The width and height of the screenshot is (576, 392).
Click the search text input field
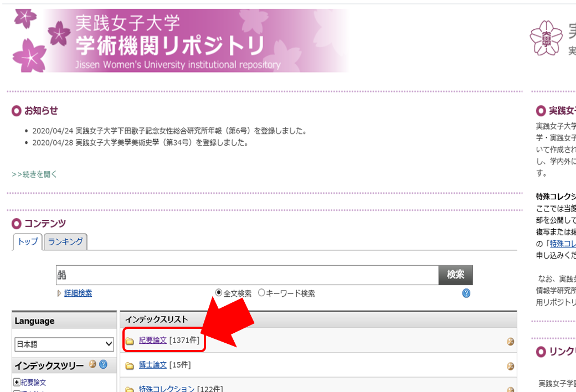[x=247, y=275]
